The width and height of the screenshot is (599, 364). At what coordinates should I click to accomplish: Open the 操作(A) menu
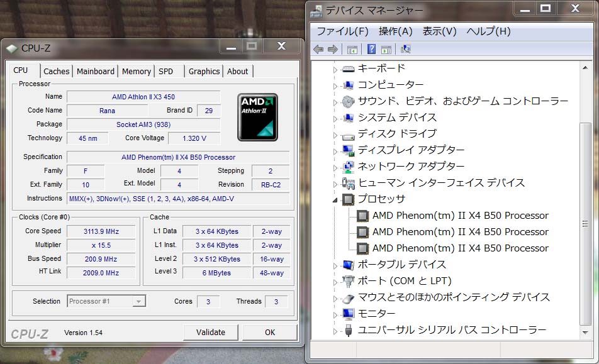(x=395, y=31)
